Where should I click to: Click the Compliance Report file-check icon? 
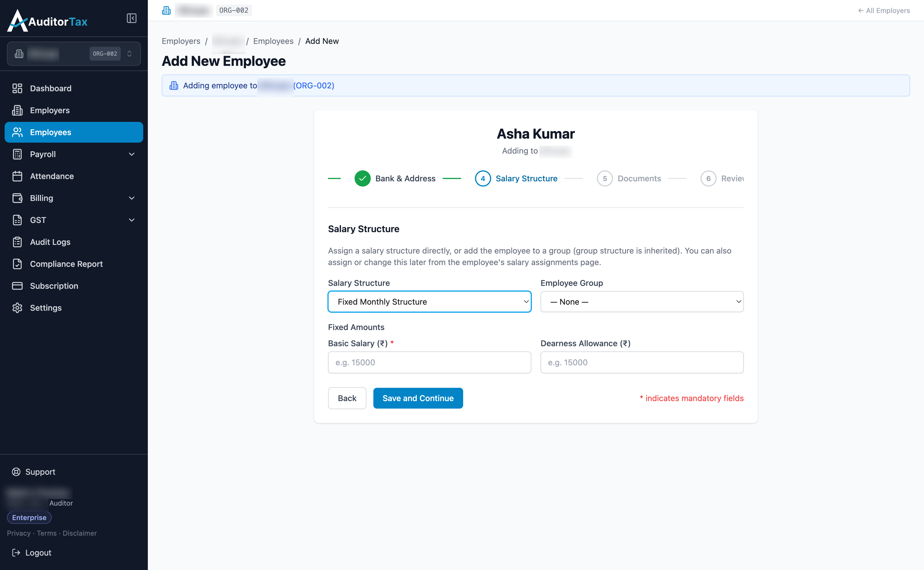17,264
